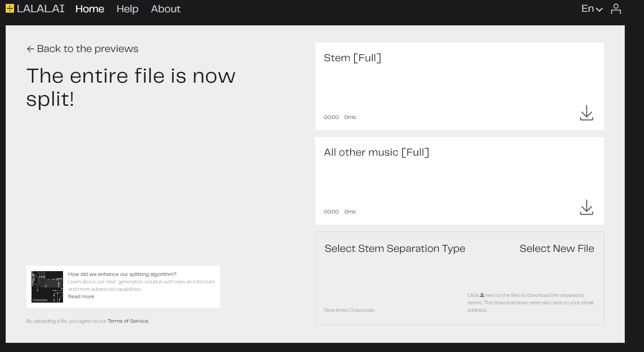Download the All other music [Full] track

point(586,207)
